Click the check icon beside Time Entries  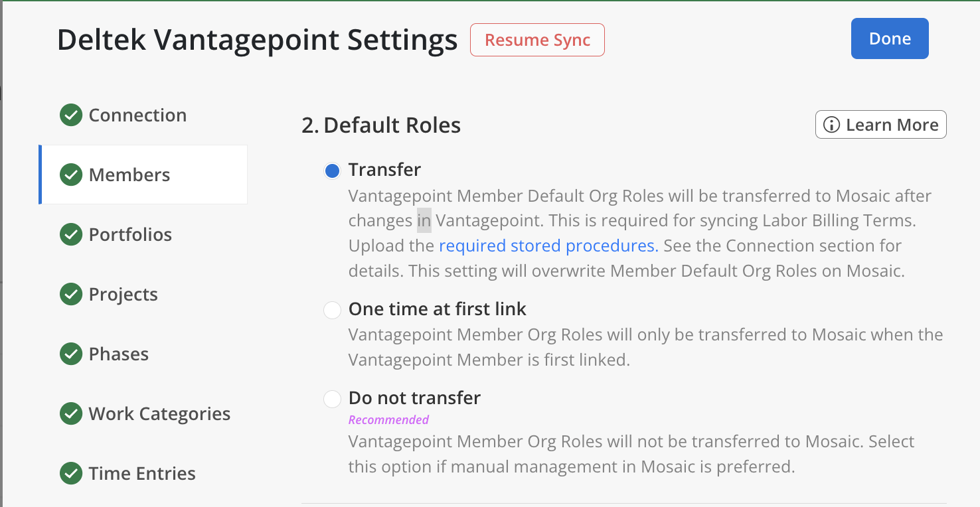click(71, 474)
